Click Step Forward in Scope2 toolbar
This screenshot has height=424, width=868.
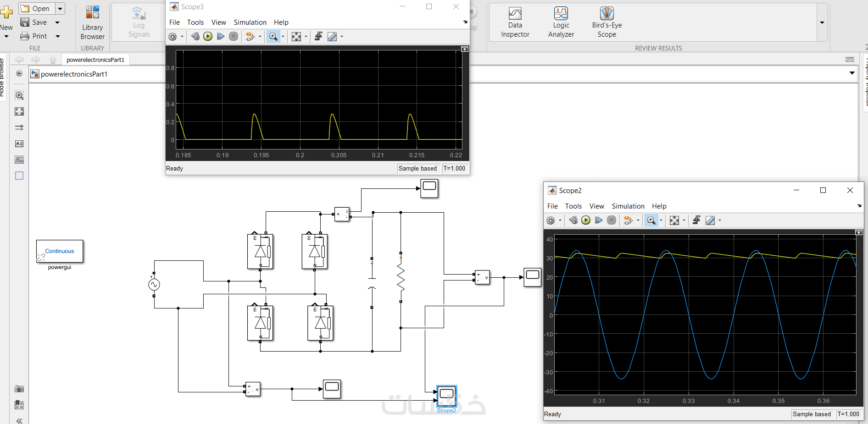click(x=599, y=220)
